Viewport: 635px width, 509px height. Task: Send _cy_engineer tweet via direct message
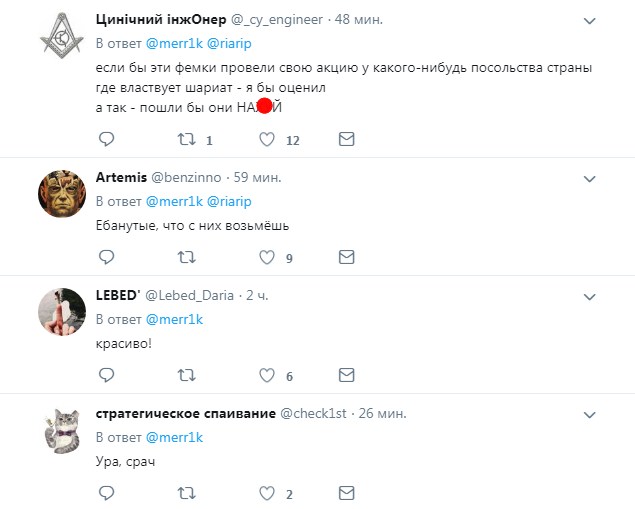tap(347, 140)
